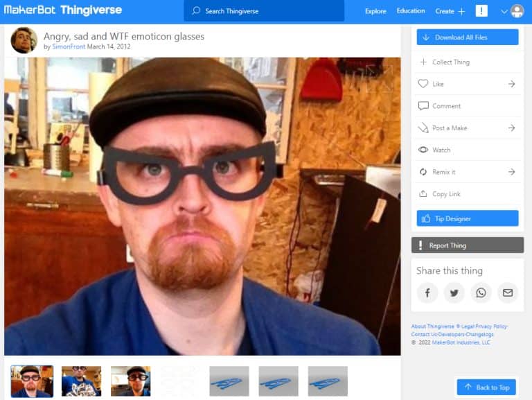Expand the Remix it arrow
The image size is (532, 400).
(511, 172)
